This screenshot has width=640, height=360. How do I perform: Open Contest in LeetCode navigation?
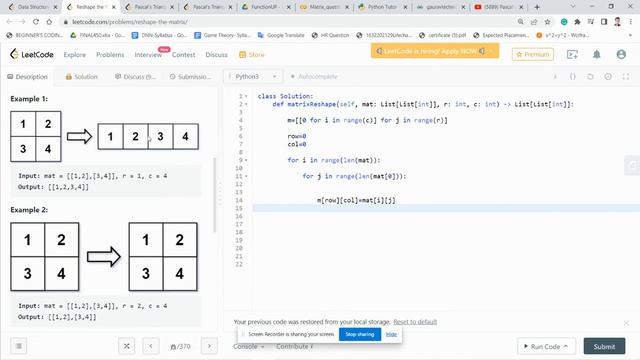(x=183, y=55)
